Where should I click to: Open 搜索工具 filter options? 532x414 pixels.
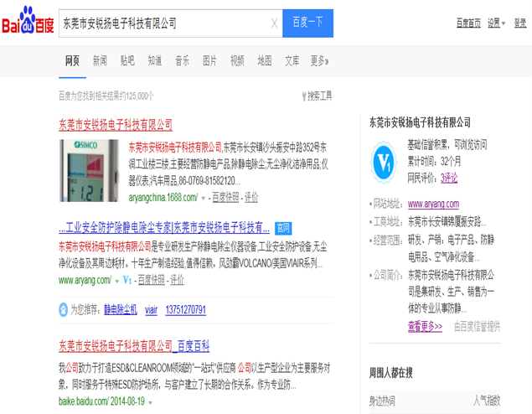point(317,96)
